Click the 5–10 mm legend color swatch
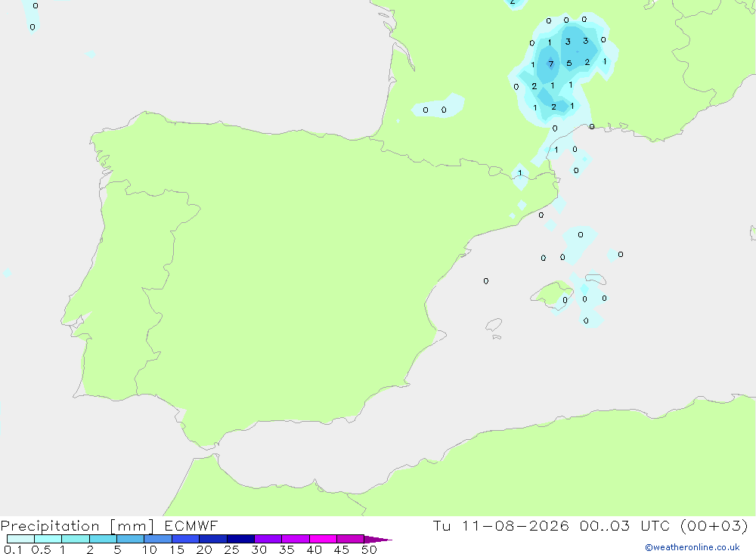Viewport: 756px width, 554px height. coord(130,539)
